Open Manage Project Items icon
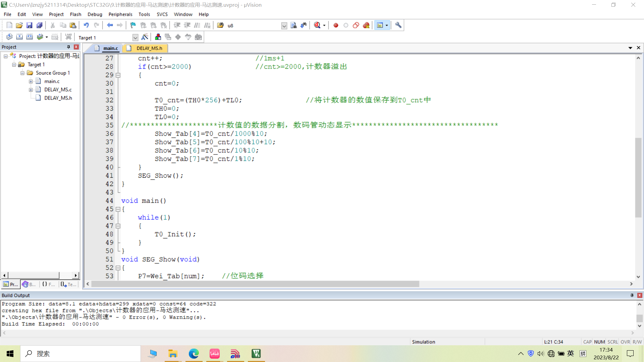 [158, 37]
